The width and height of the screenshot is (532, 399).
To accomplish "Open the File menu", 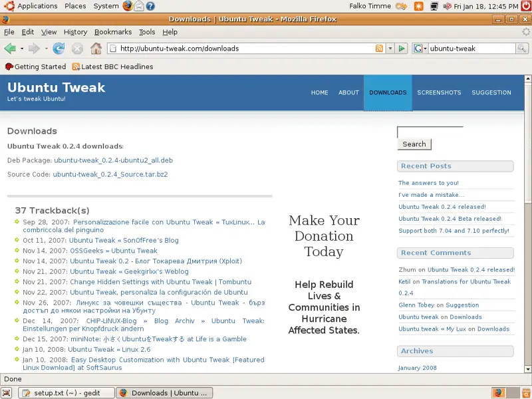I will 9,32.
